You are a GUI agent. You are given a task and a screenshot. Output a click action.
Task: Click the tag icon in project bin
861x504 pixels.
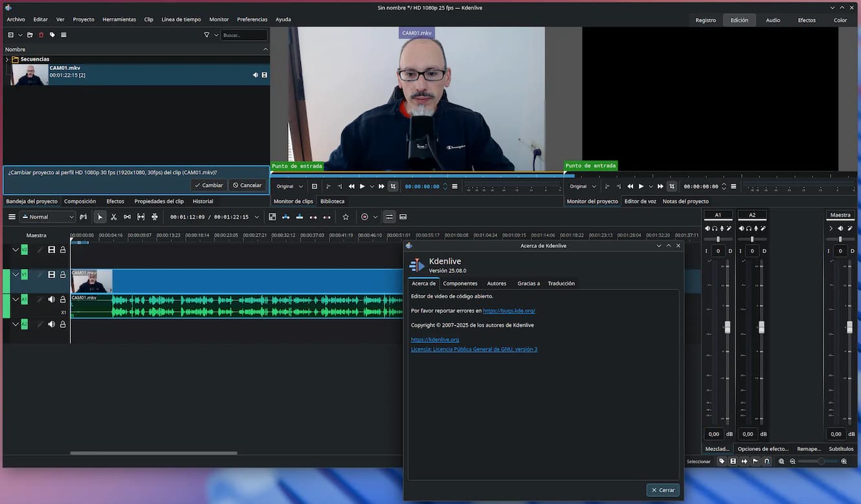coord(52,35)
